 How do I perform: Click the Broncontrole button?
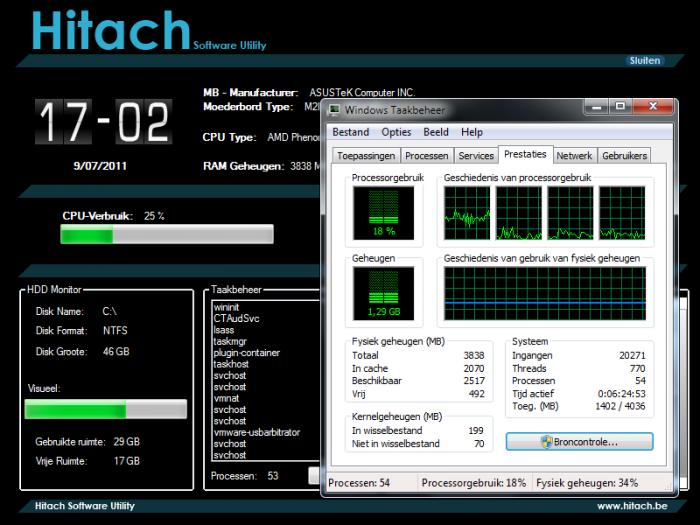579,442
